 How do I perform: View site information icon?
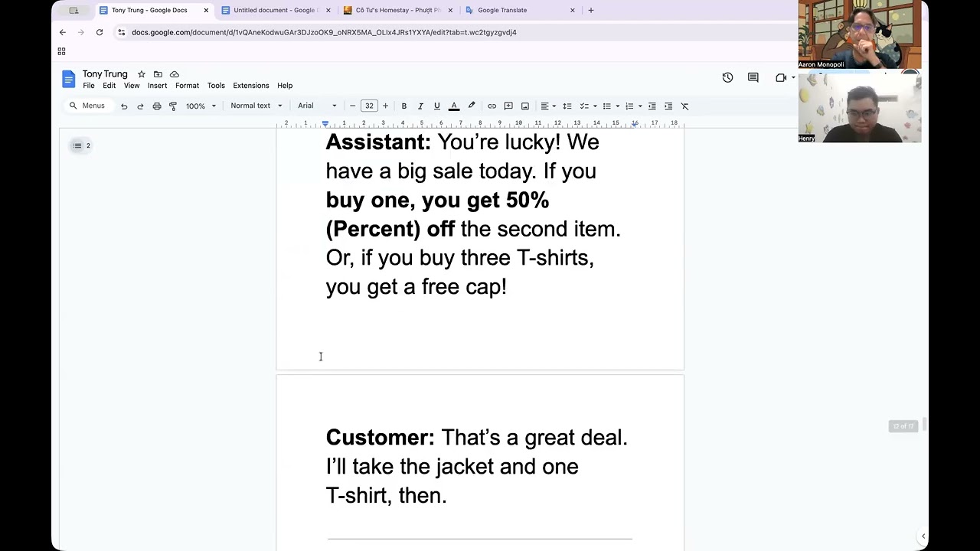point(121,32)
